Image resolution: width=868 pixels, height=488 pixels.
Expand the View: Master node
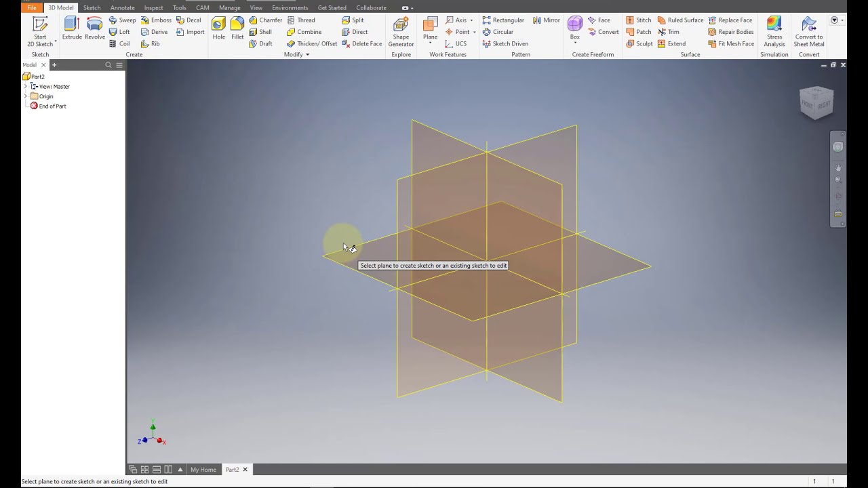[x=26, y=87]
